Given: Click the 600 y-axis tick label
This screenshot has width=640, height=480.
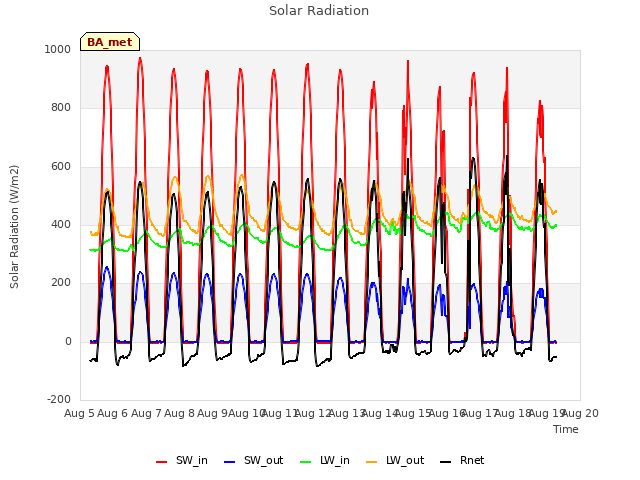Looking at the screenshot, I should pyautogui.click(x=61, y=166).
